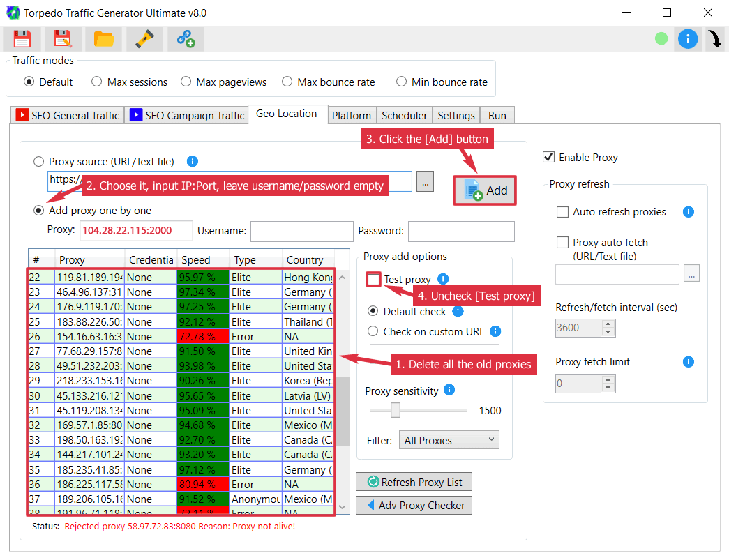Click the browse button for Proxy auto fetch
Image resolution: width=729 pixels, height=560 pixels.
pyautogui.click(x=691, y=273)
